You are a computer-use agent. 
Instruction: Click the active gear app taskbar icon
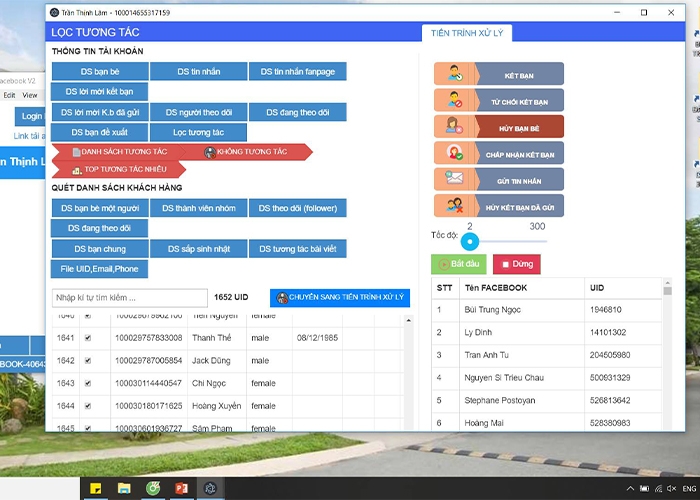pyautogui.click(x=210, y=488)
